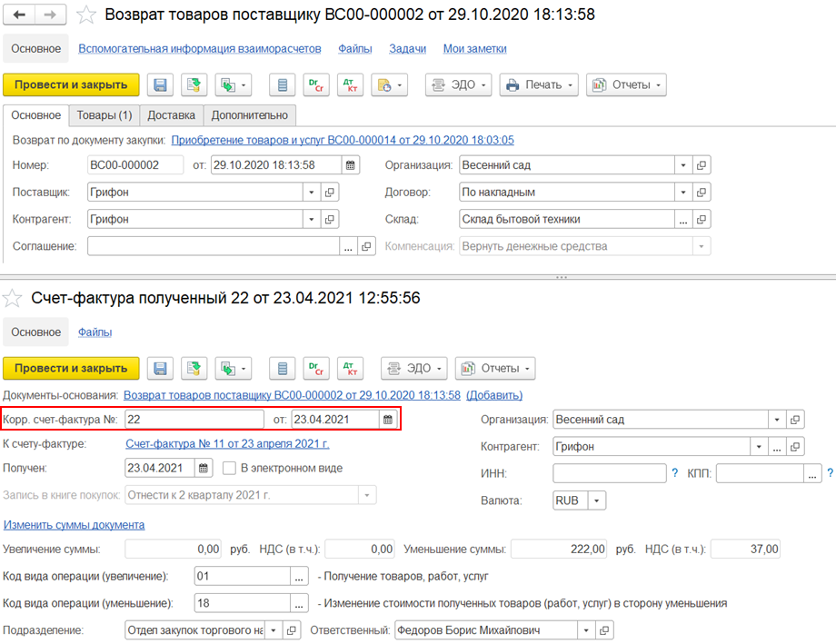Open calendar for Получен date field
Image resolution: width=836 pixels, height=644 pixels.
(204, 468)
